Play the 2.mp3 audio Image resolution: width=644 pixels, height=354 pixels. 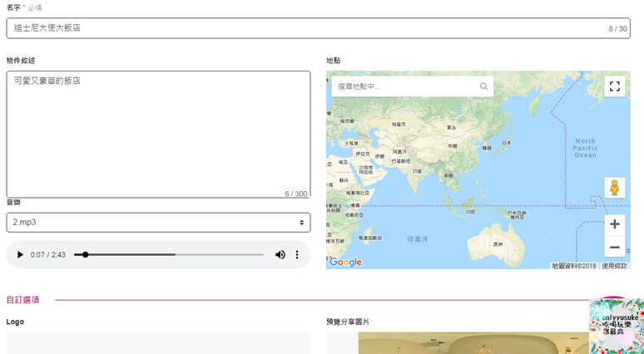(x=20, y=255)
